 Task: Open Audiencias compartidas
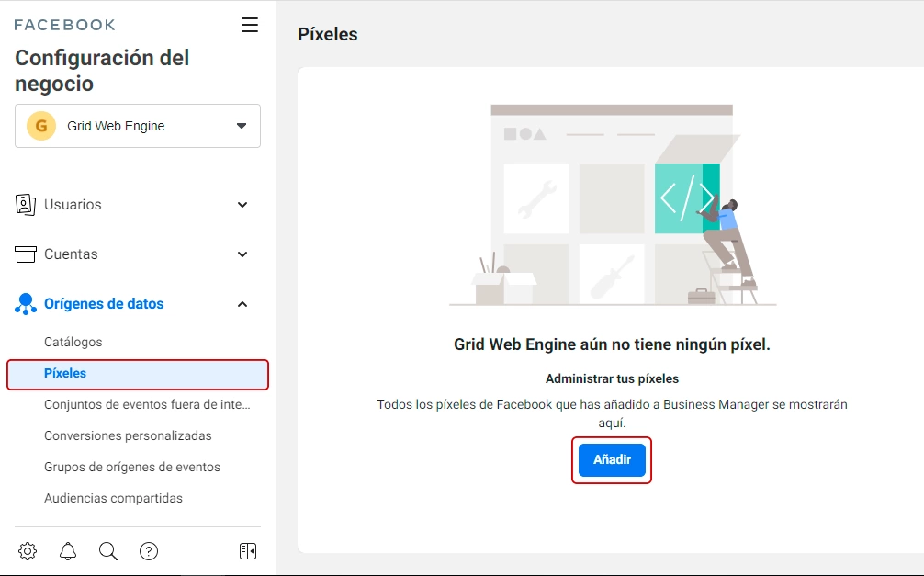113,498
